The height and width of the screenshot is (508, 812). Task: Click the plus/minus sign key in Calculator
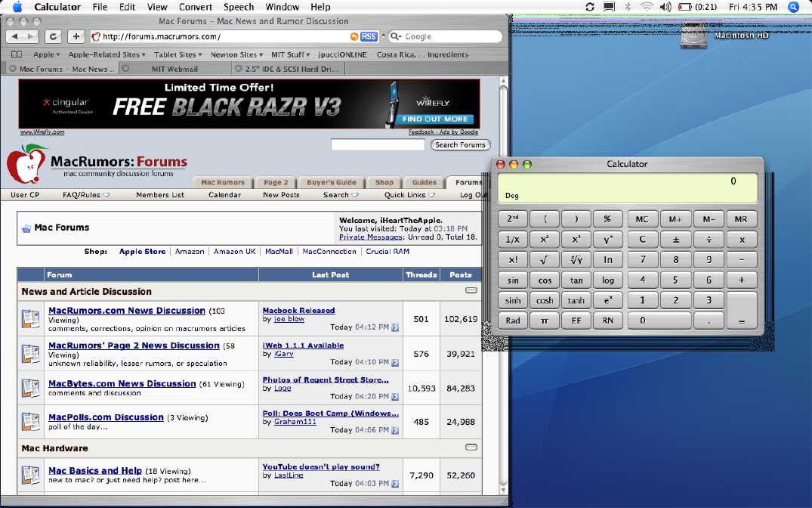pos(675,240)
